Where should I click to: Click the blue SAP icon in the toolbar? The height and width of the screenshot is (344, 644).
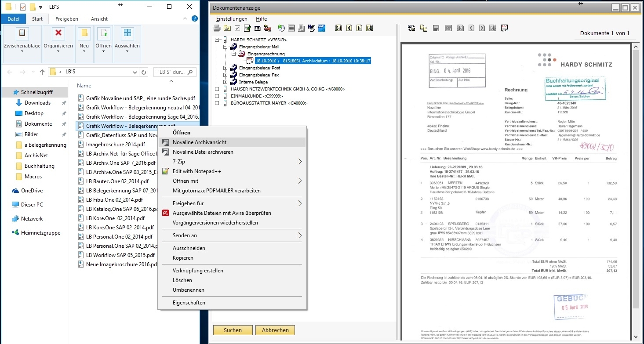(x=321, y=28)
